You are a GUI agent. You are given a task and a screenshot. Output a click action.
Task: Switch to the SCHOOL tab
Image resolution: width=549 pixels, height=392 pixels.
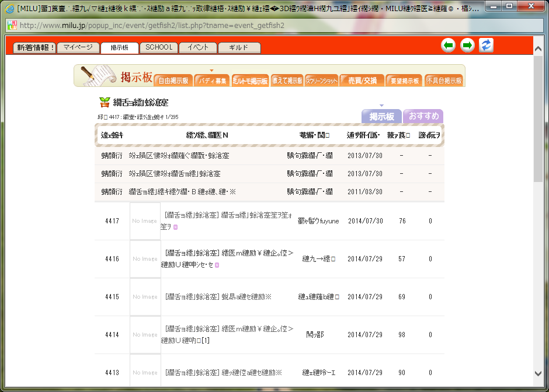(159, 48)
